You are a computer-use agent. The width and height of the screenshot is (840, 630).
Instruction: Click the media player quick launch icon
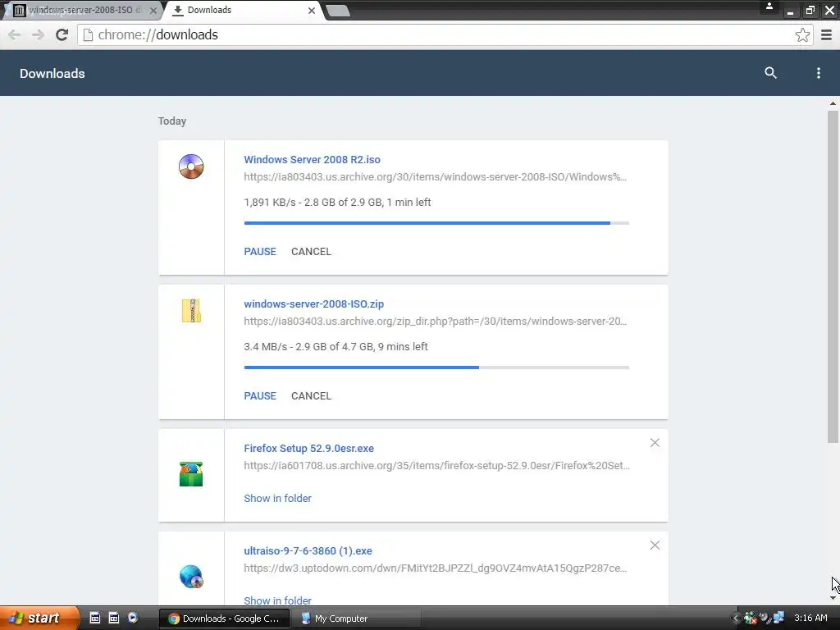click(x=133, y=618)
